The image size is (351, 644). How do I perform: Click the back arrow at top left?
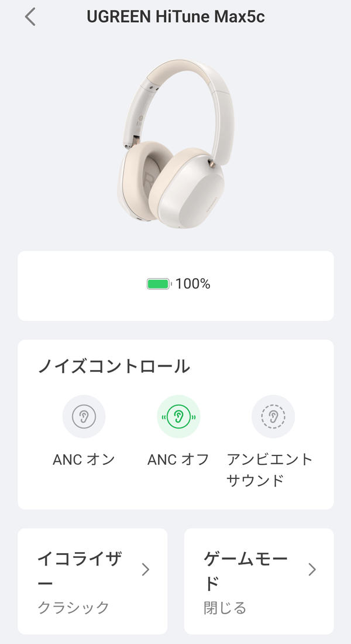[x=29, y=18]
